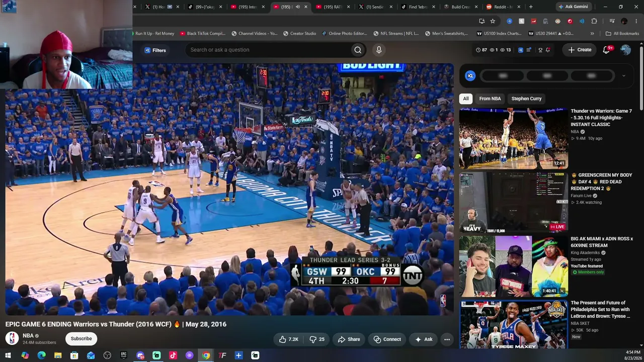
Task: Open NBA channel avatar below the video
Action: [12, 338]
